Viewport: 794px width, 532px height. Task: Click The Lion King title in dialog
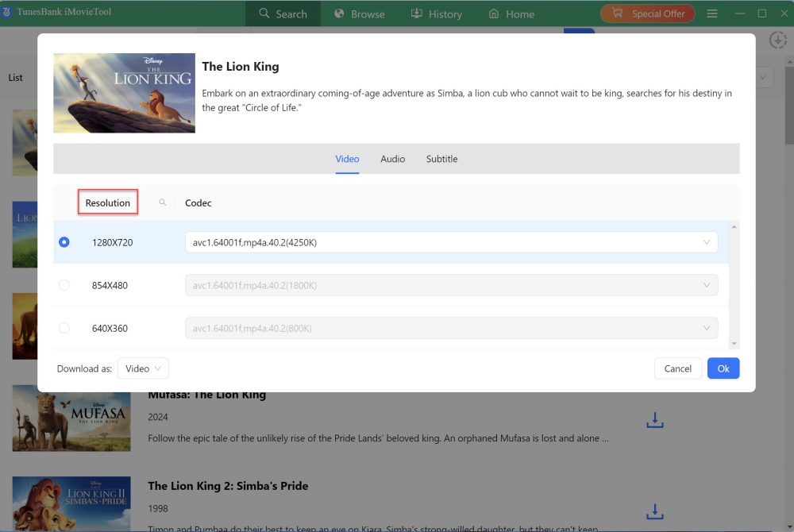click(241, 67)
